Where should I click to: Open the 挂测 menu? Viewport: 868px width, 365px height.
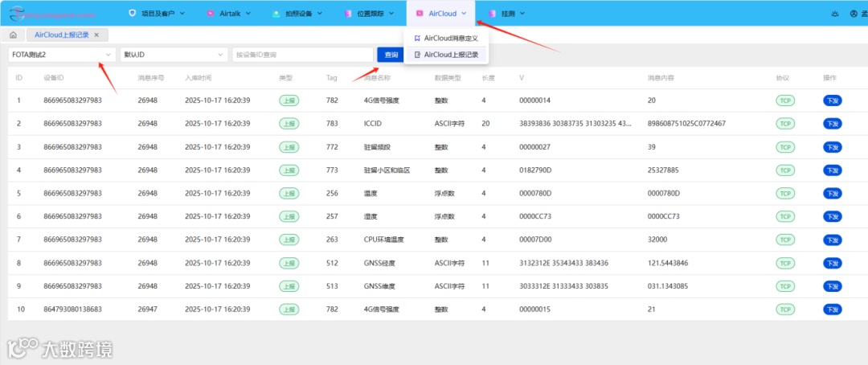(506, 13)
